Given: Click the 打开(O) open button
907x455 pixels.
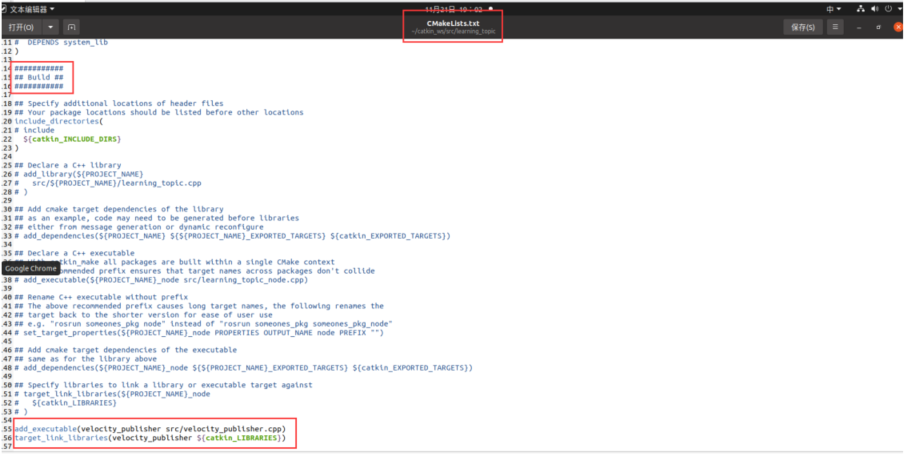Looking at the screenshot, I should click(x=21, y=27).
